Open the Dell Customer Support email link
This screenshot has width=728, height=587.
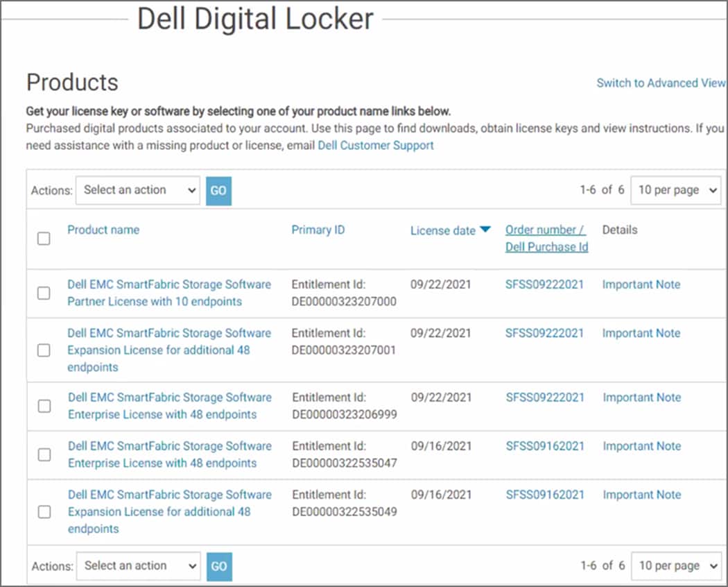[376, 146]
